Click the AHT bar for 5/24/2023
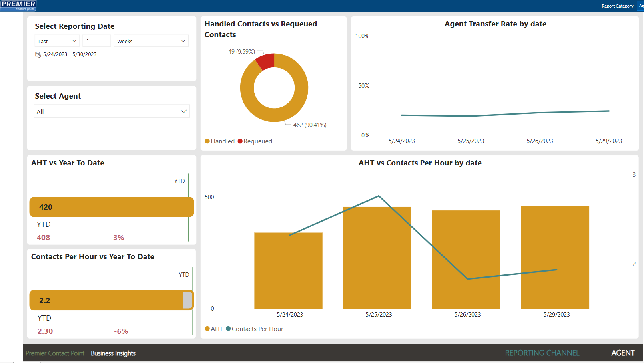This screenshot has height=363, width=644. (288, 270)
